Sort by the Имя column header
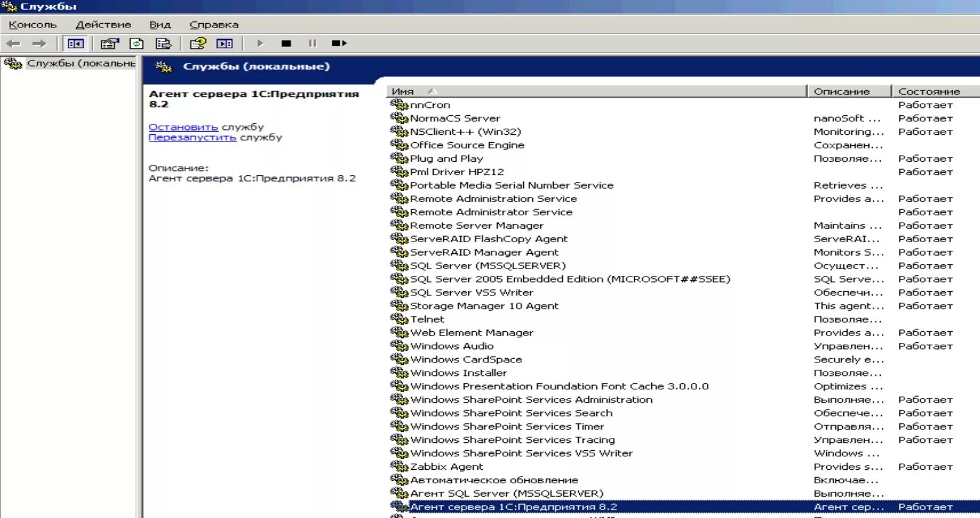The image size is (980, 518). point(596,91)
